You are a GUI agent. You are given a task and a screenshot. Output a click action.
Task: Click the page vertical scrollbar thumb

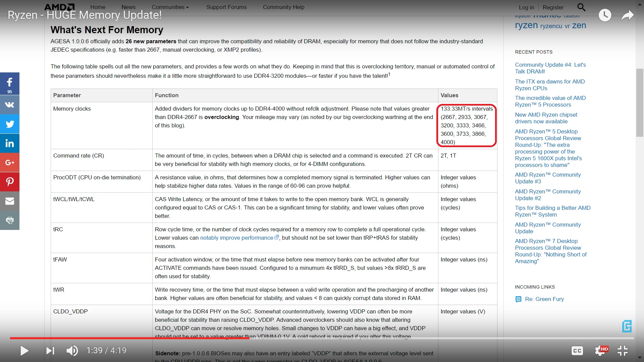640,102
